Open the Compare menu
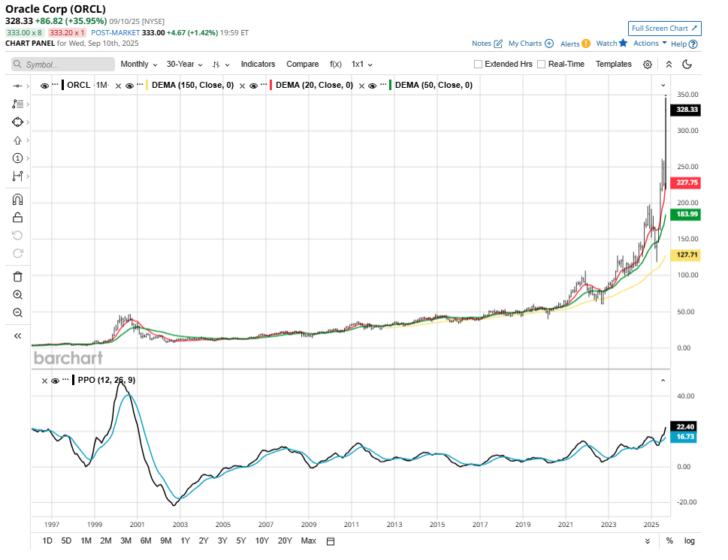728x560 pixels. pos(302,64)
